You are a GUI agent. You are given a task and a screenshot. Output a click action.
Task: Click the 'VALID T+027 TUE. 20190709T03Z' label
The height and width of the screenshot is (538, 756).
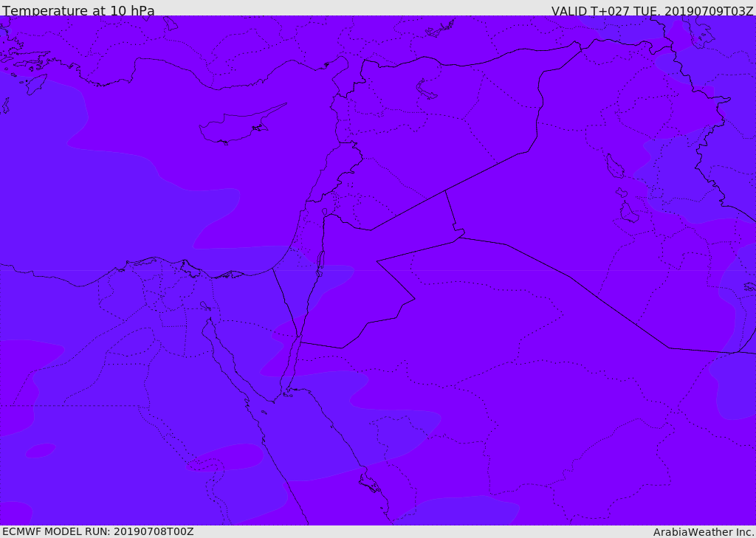pyautogui.click(x=653, y=10)
